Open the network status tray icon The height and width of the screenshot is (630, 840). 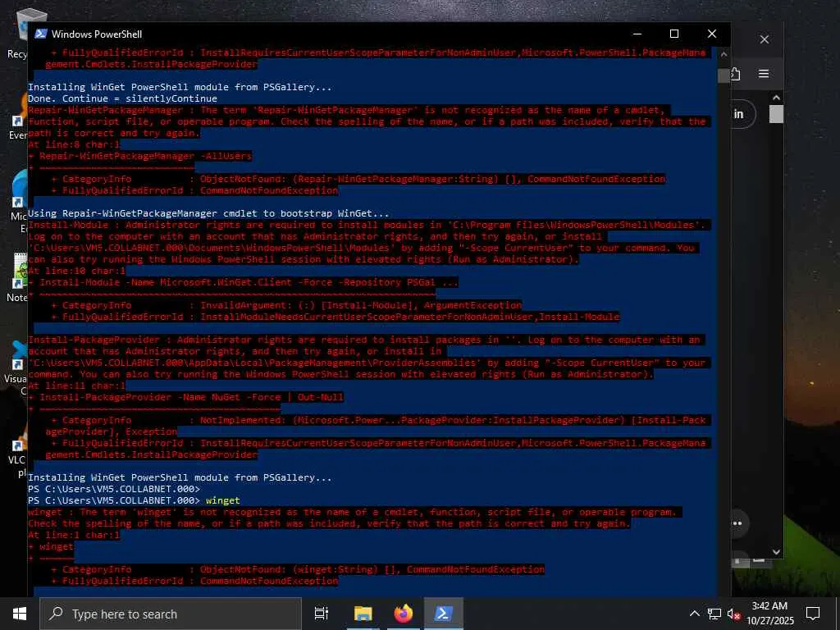pos(714,614)
